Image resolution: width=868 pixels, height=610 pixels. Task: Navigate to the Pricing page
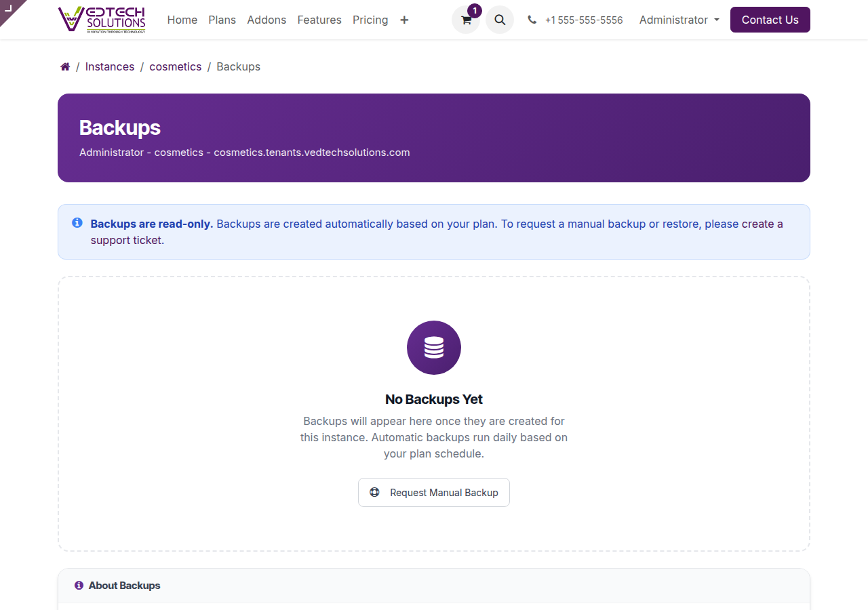click(370, 20)
